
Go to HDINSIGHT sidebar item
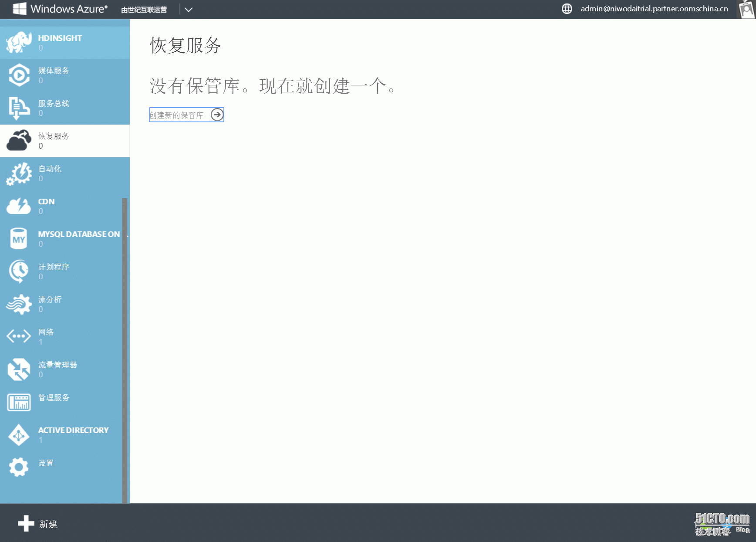coord(65,42)
